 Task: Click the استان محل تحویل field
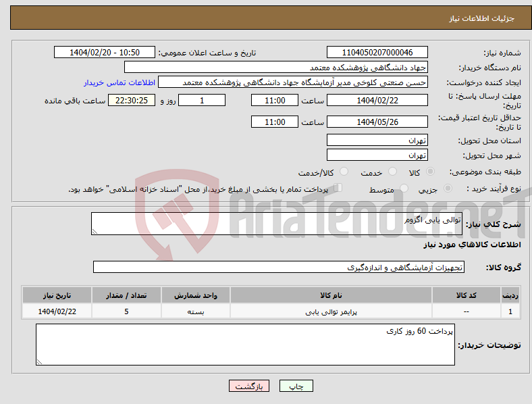[377, 141]
